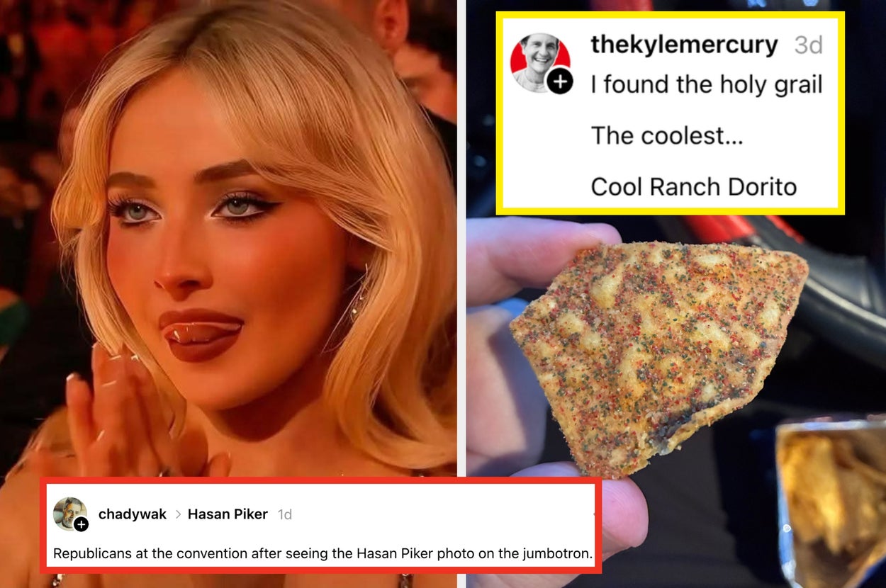Image resolution: width=886 pixels, height=588 pixels.
Task: Open thekylemercury's profile picture
Action: pyautogui.click(x=540, y=62)
